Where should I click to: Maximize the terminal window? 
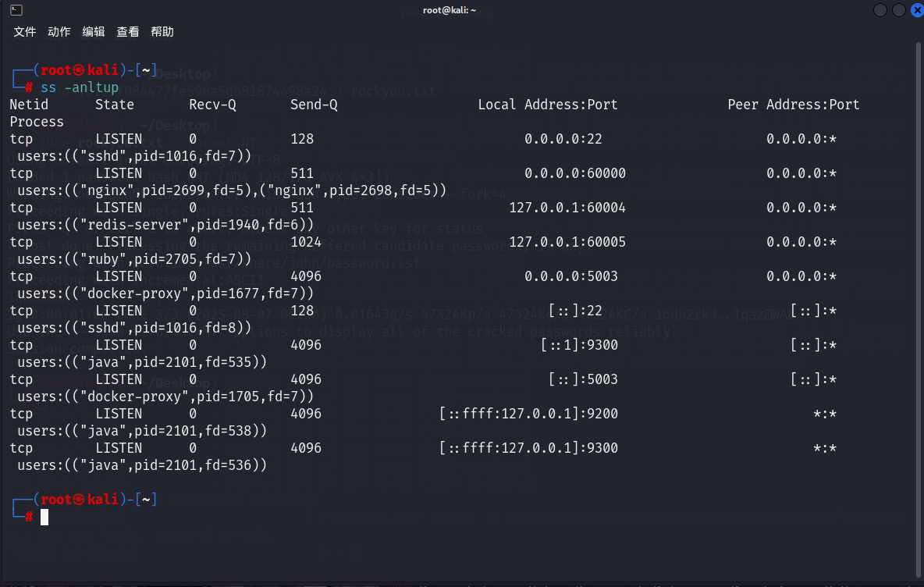(899, 10)
